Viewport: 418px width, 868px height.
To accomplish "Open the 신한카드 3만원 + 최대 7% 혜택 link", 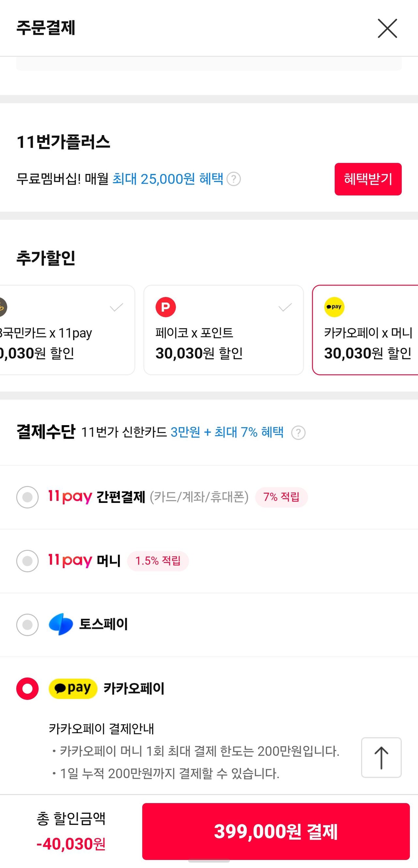I will click(x=227, y=432).
